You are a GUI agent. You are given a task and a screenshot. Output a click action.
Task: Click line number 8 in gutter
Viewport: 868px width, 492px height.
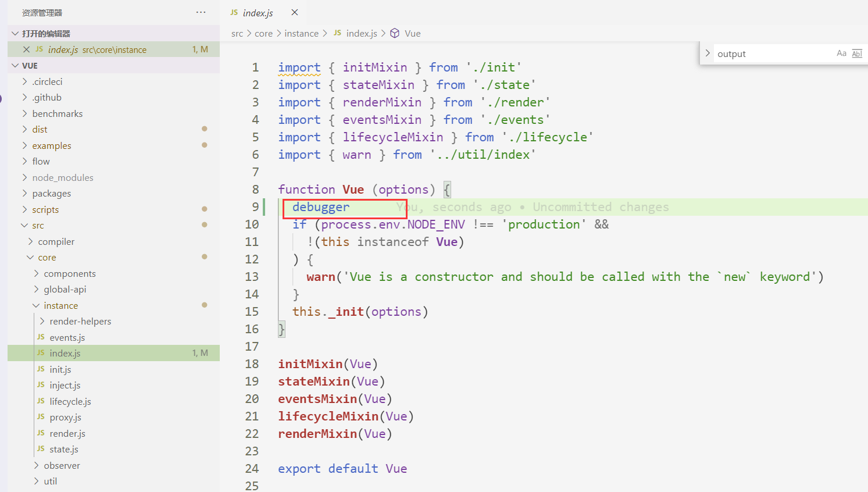point(255,190)
